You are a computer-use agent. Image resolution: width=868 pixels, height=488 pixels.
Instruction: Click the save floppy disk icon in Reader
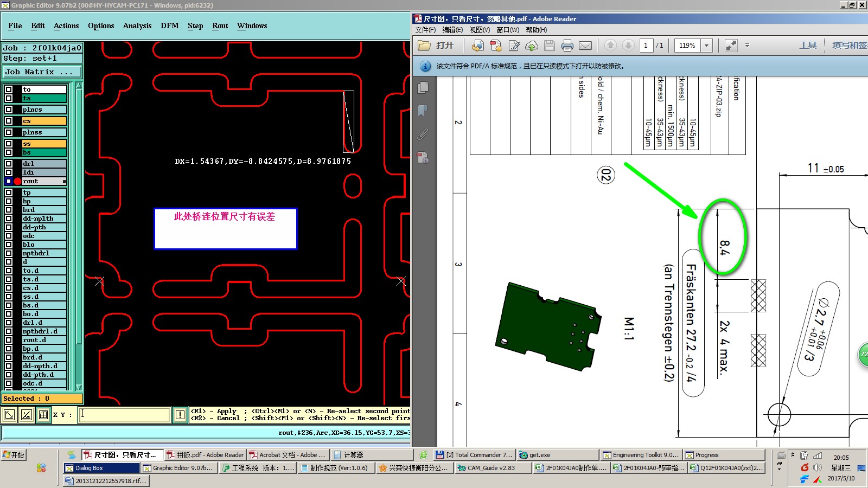click(550, 46)
